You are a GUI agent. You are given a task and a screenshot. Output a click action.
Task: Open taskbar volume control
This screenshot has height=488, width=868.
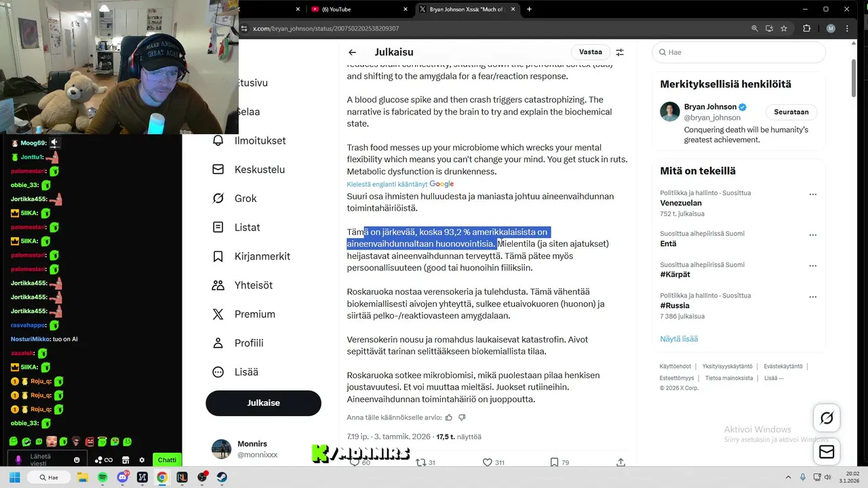tap(827, 477)
